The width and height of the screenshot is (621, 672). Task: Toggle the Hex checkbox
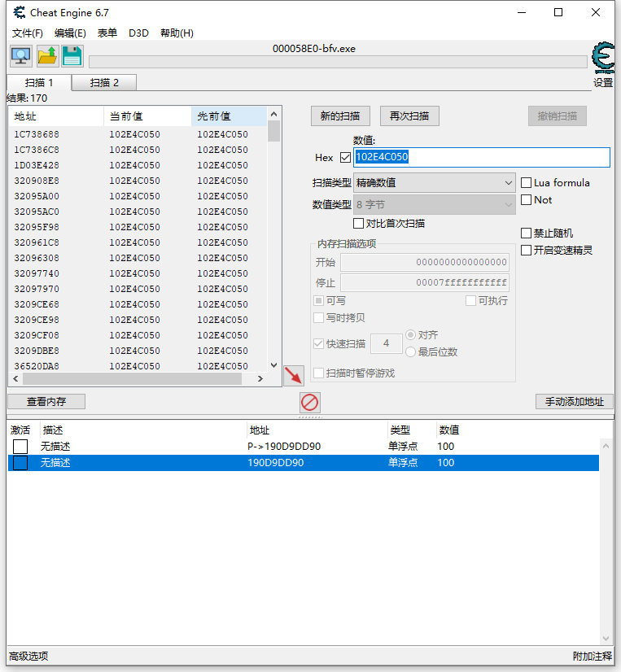click(345, 158)
